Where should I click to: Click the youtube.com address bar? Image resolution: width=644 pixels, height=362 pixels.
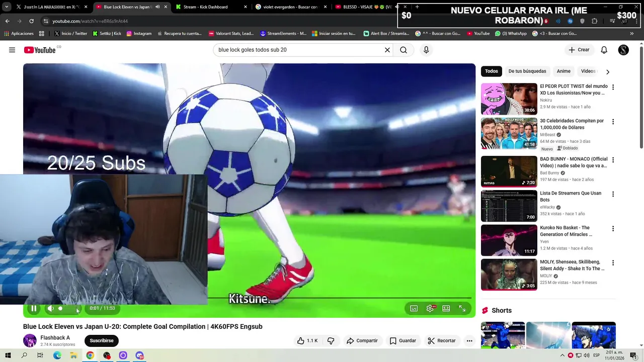coord(216,21)
